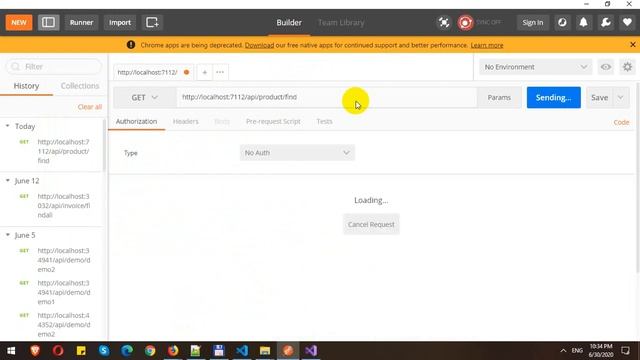Click the Learn more link
640x360 pixels.
487,45
